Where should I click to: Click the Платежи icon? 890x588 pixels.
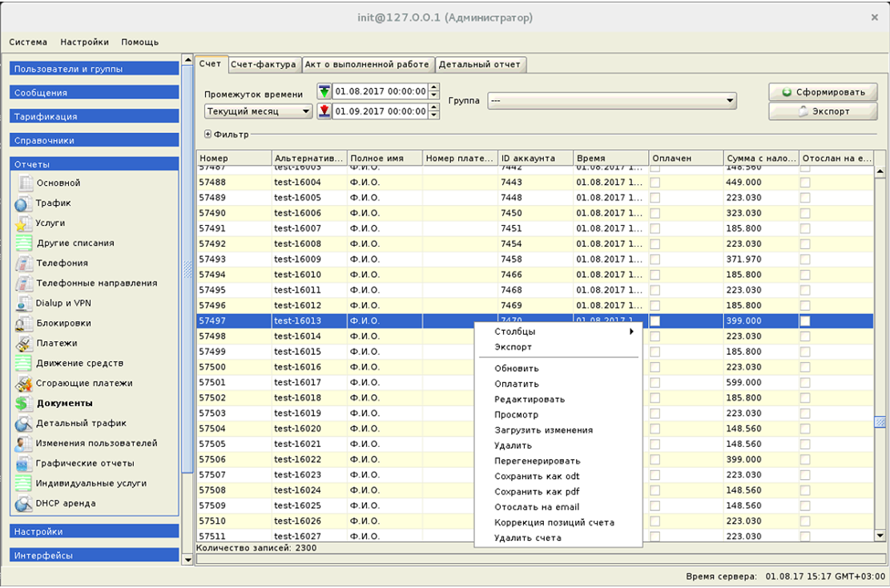pos(24,344)
